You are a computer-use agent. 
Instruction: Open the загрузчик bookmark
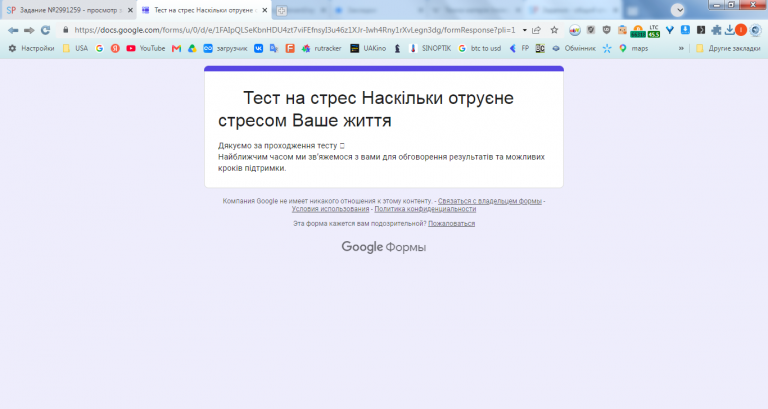click(225, 48)
